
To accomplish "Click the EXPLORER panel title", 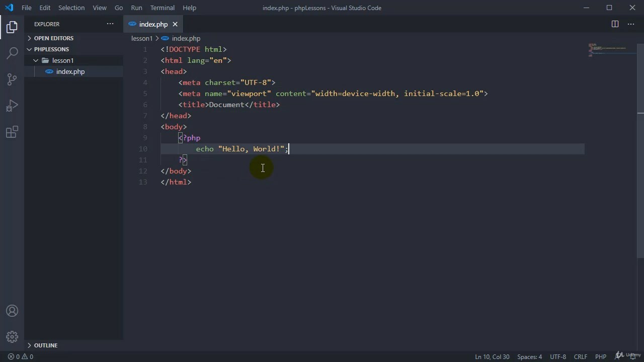I will tap(47, 24).
